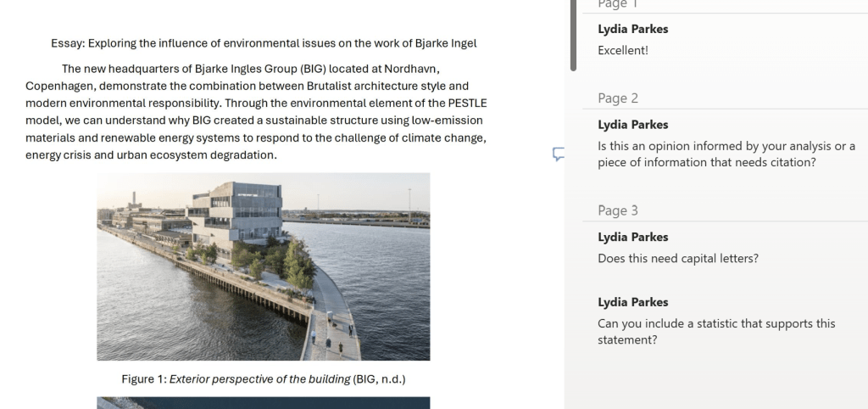Select the partially visible image below Figure 1

(x=264, y=403)
